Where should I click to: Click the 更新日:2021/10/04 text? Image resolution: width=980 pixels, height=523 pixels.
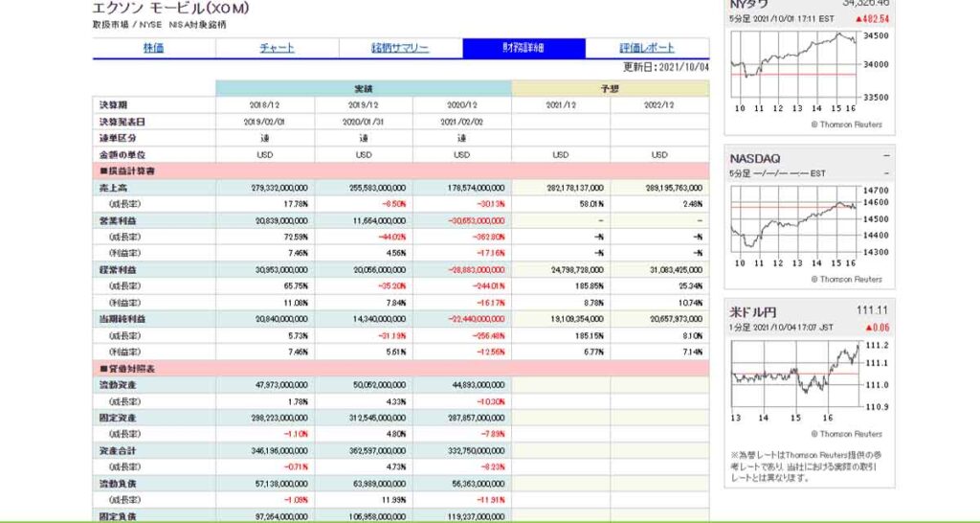tap(666, 68)
